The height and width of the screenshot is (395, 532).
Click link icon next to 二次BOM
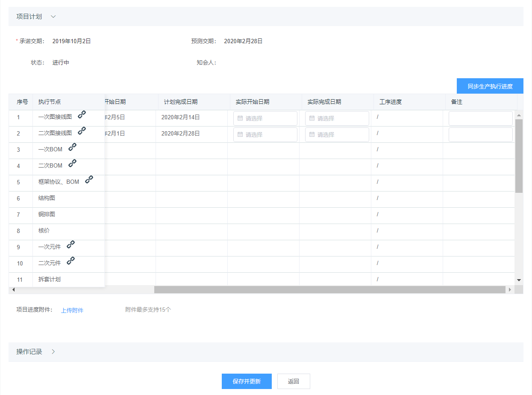click(73, 163)
